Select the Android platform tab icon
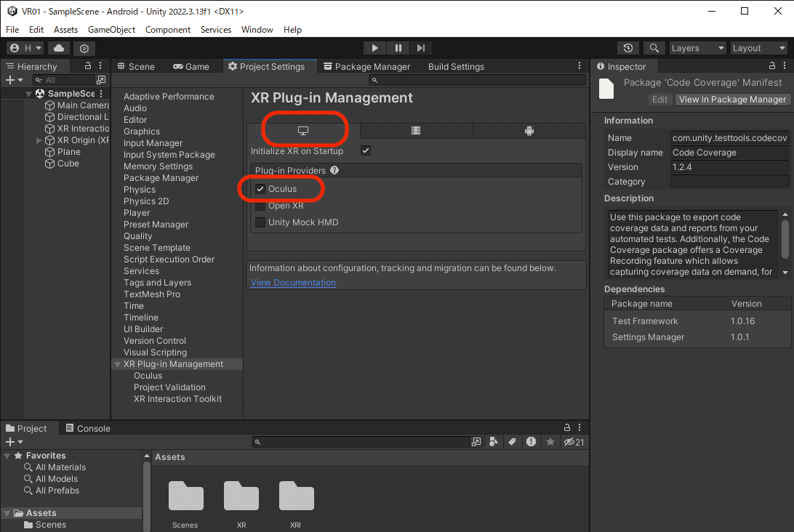The width and height of the screenshot is (794, 532). [529, 131]
